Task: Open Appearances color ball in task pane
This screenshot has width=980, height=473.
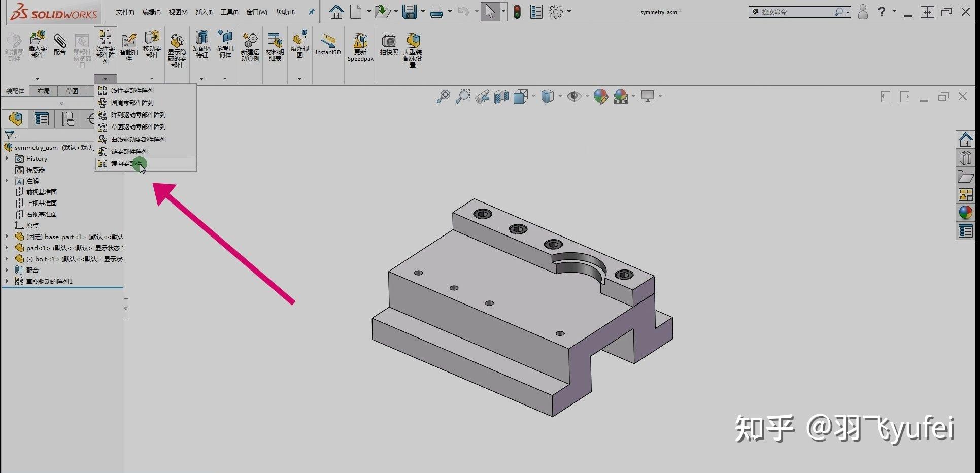Action: tap(965, 213)
